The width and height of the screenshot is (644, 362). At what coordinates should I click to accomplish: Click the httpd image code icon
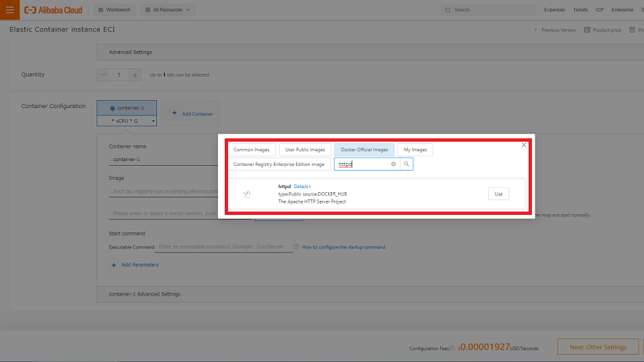(247, 194)
